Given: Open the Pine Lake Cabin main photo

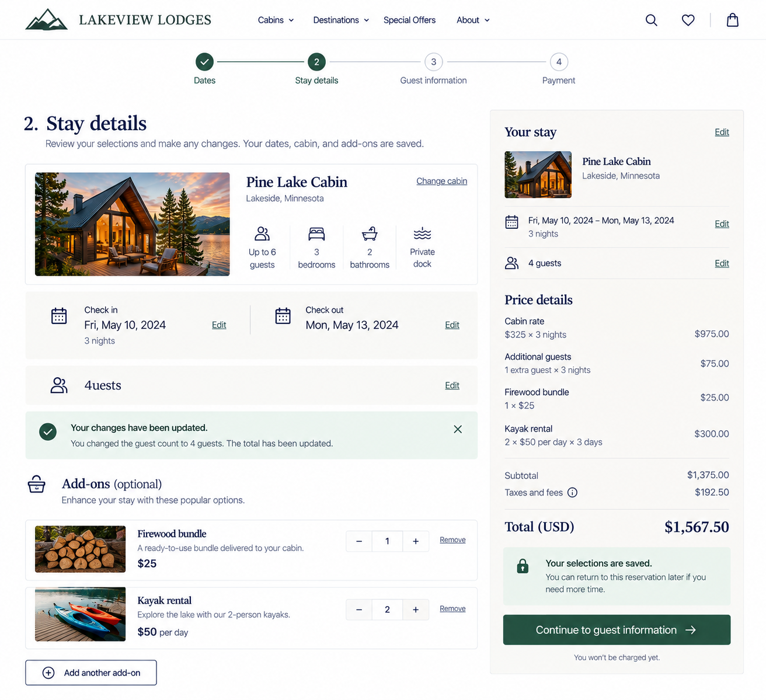Looking at the screenshot, I should click(133, 224).
